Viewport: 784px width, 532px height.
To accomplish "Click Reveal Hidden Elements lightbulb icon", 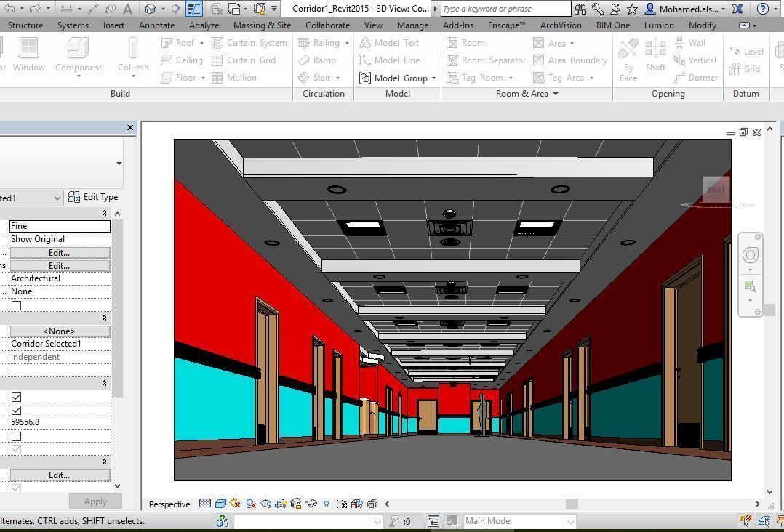I will [x=327, y=504].
